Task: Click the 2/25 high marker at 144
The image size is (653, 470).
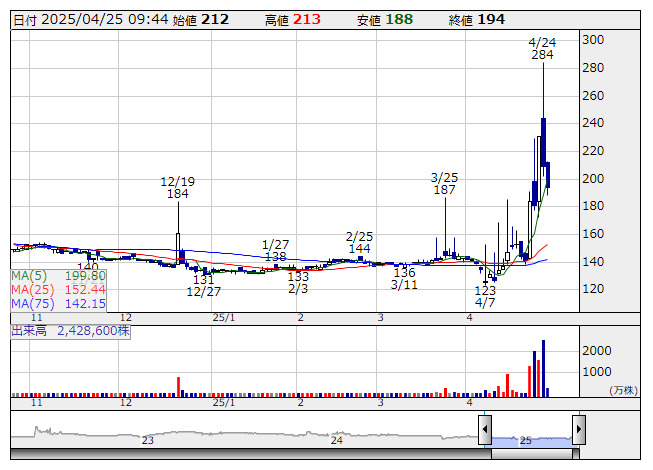Action: tap(359, 242)
